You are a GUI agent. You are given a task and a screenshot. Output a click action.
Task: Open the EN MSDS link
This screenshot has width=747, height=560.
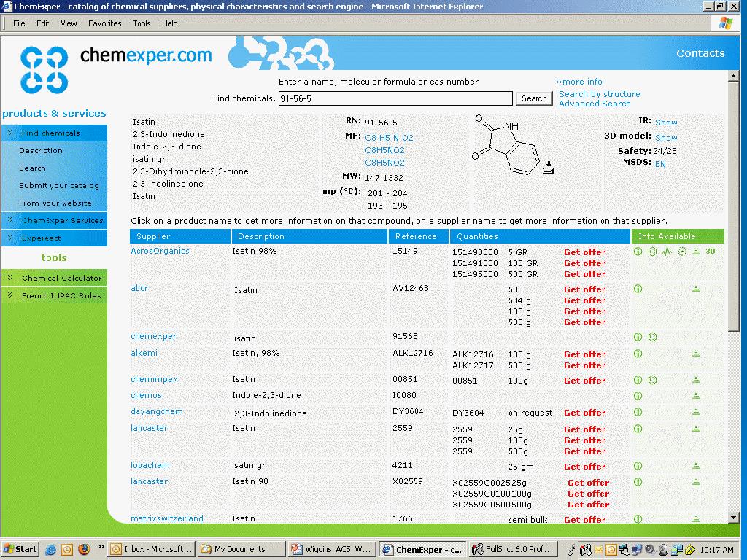tap(660, 164)
